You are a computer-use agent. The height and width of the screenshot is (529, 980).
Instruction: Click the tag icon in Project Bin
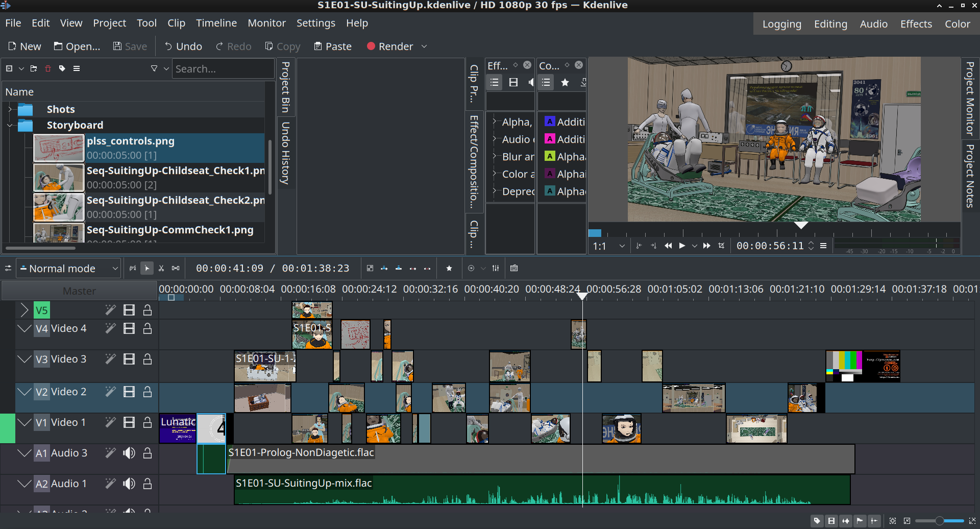pos(62,68)
